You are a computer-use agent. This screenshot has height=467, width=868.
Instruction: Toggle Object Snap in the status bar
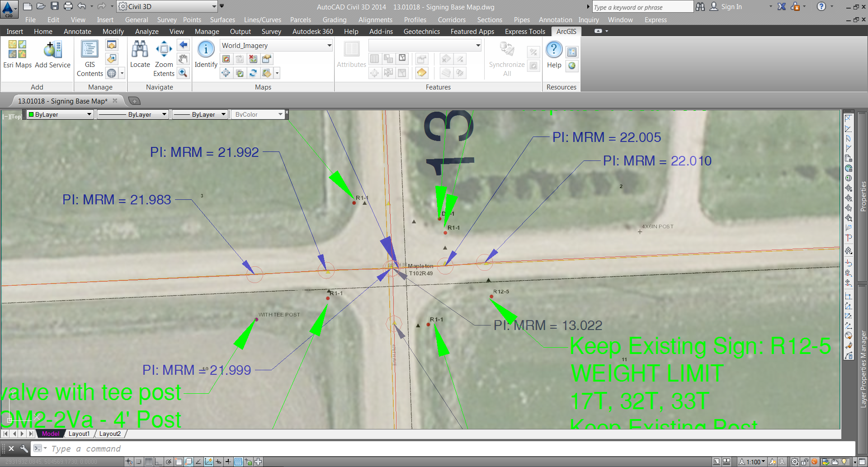(179, 462)
